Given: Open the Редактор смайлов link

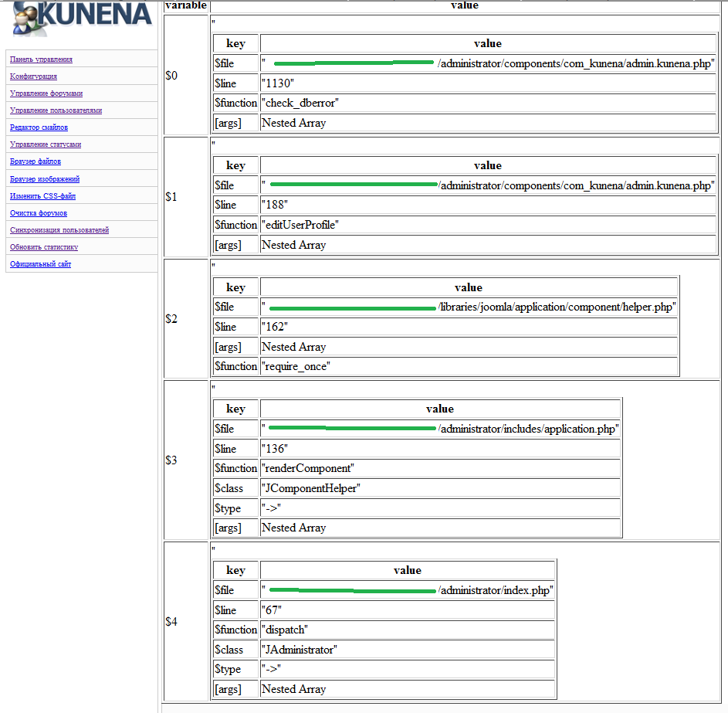Looking at the screenshot, I should [x=39, y=127].
